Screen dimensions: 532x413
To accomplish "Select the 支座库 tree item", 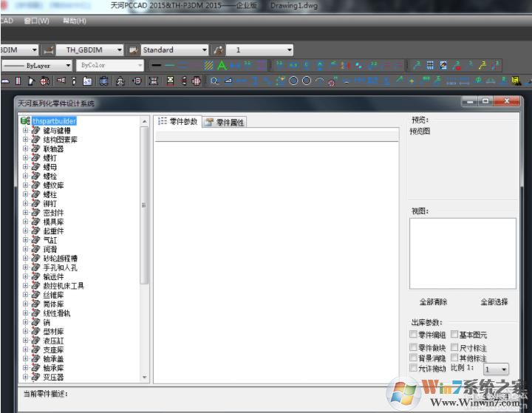I will pyautogui.click(x=53, y=349).
